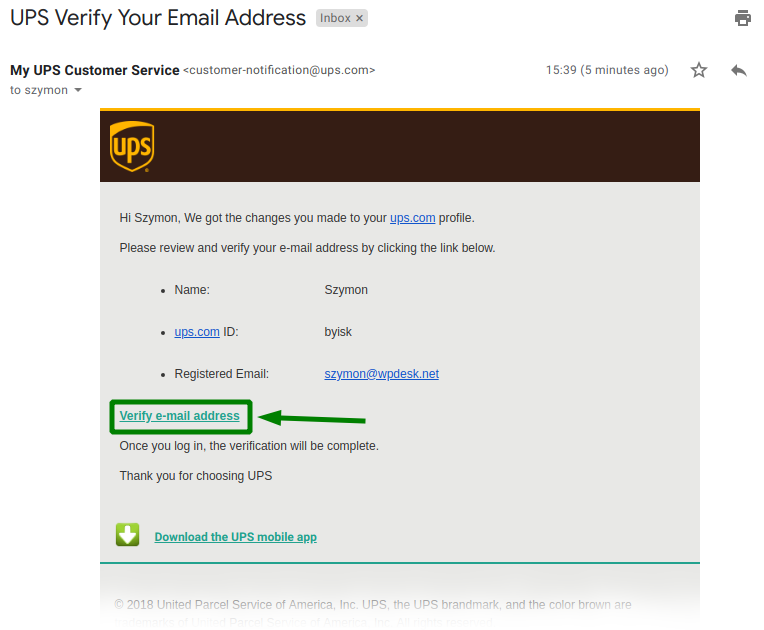
Task: Click the brown UPS header banner
Action: point(400,146)
